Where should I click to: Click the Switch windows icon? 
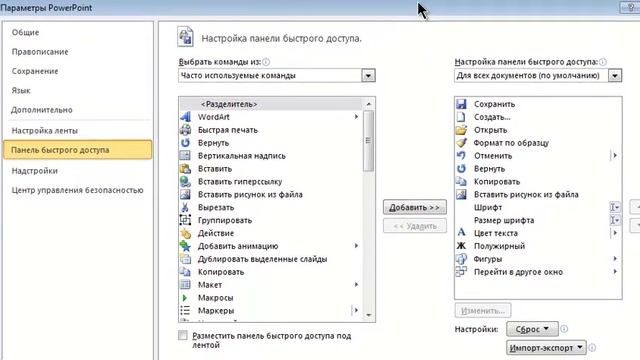[461, 272]
